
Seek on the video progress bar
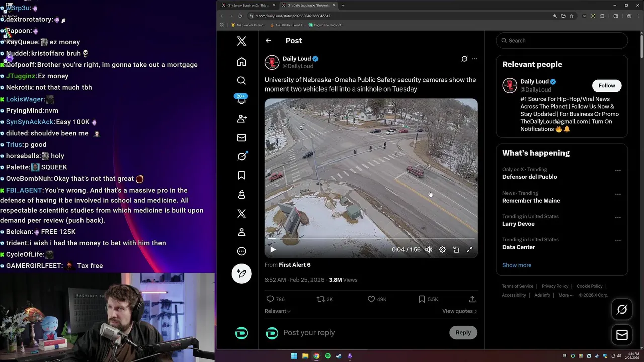point(371,238)
